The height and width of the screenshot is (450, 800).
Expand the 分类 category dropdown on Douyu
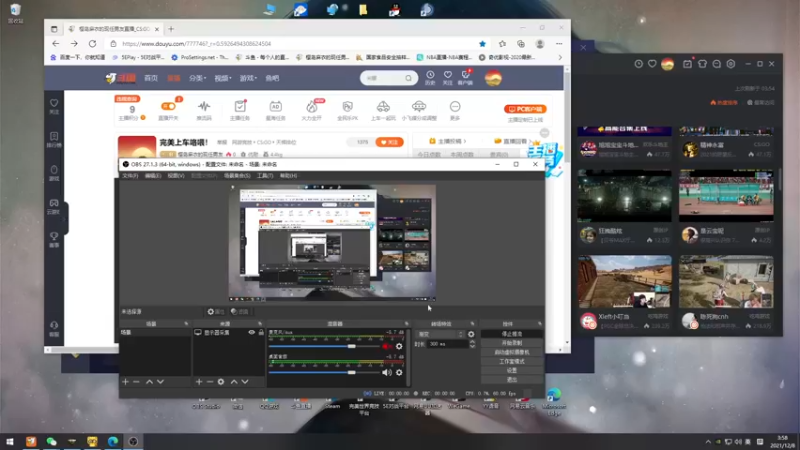(197, 78)
